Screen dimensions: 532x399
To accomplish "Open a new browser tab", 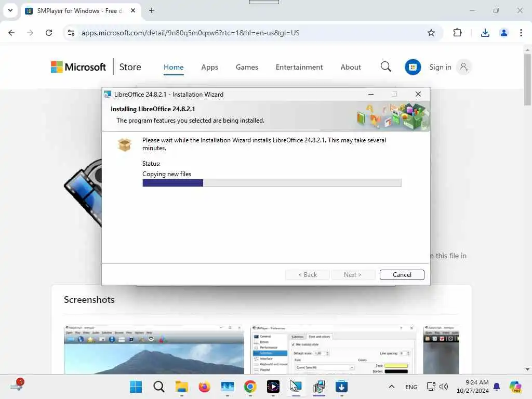I will [152, 10].
